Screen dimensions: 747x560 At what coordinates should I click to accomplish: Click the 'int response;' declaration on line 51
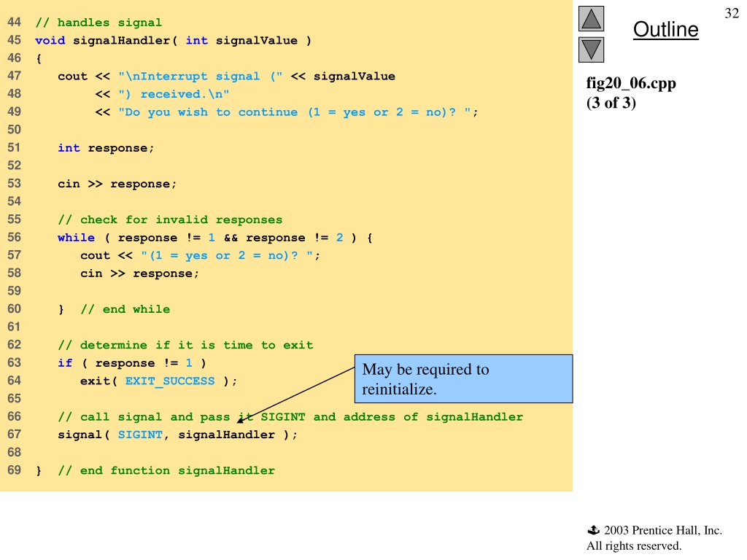(x=106, y=148)
